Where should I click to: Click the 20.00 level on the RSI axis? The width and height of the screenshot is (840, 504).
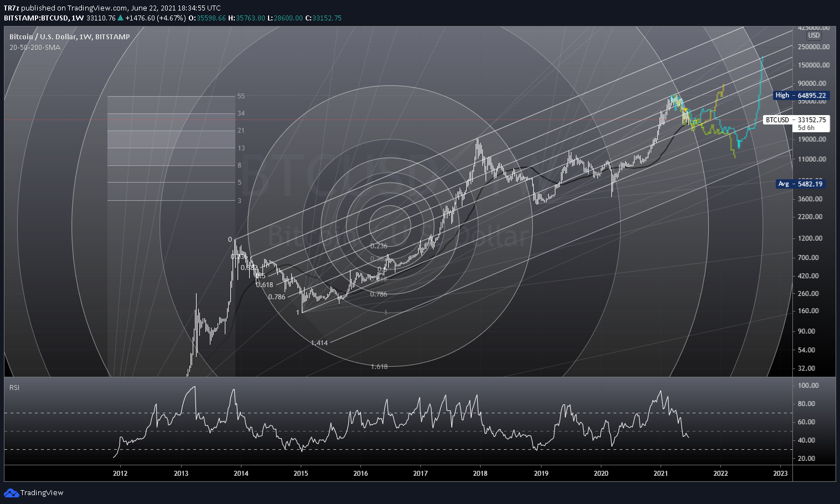807,459
